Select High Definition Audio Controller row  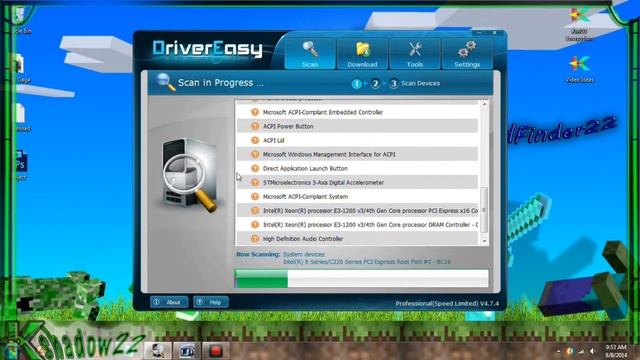coord(357,239)
